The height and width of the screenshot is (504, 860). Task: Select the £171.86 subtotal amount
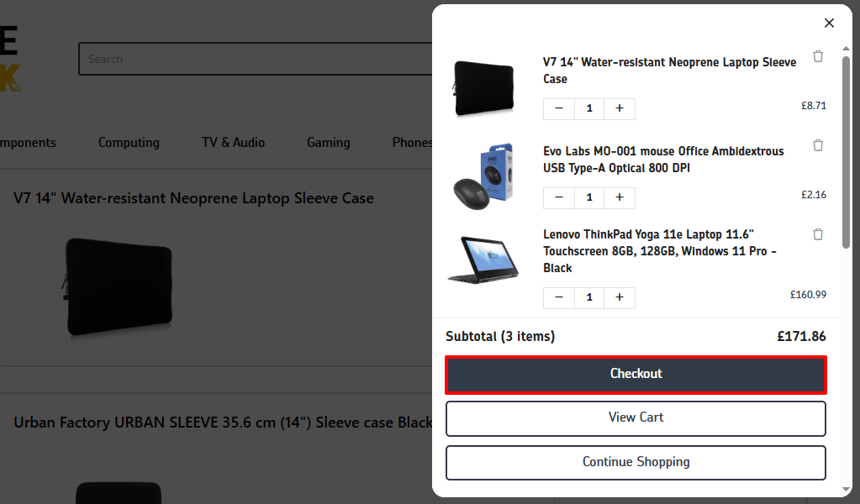point(801,336)
